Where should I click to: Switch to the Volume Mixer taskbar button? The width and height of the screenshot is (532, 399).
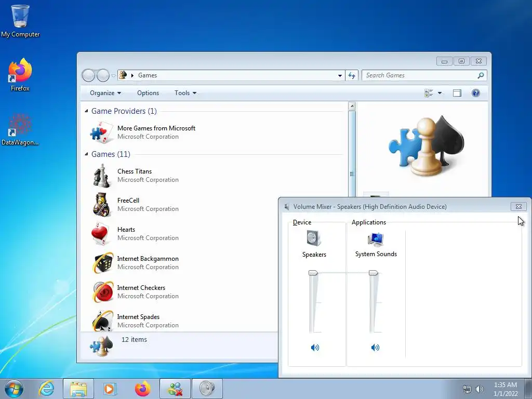pyautogui.click(x=207, y=389)
